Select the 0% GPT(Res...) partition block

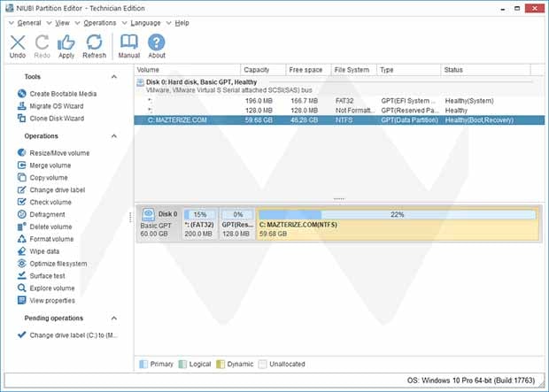pyautogui.click(x=237, y=224)
